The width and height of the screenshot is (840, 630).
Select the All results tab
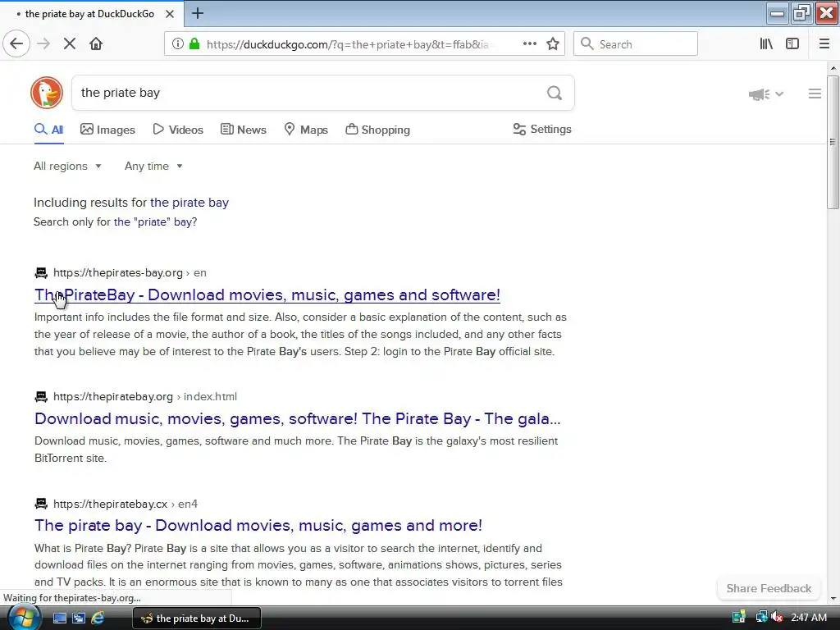[x=48, y=130]
